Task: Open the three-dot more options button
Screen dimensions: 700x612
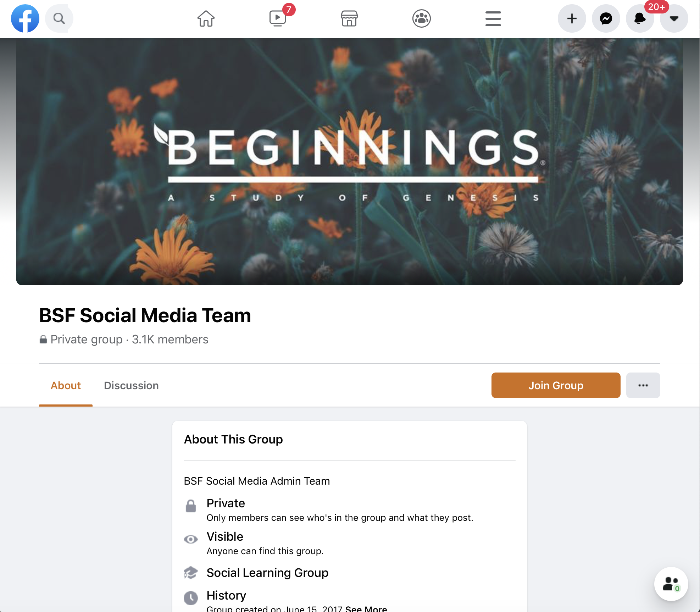Action: tap(643, 385)
